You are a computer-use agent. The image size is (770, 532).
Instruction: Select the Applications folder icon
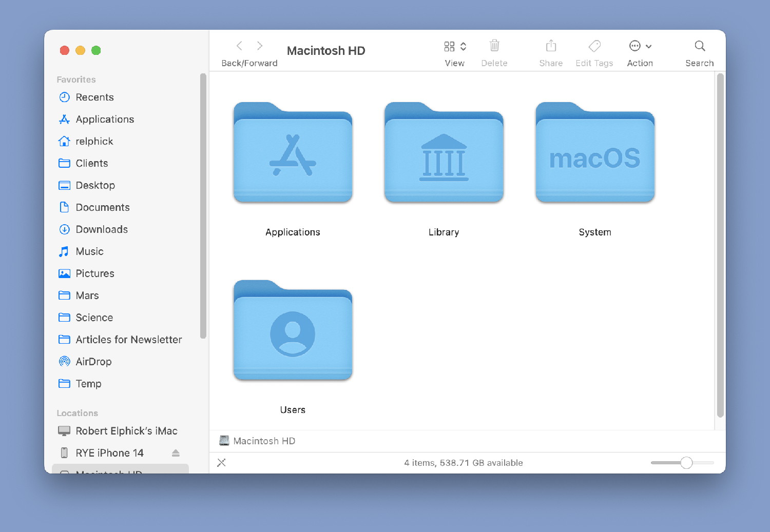[293, 152]
